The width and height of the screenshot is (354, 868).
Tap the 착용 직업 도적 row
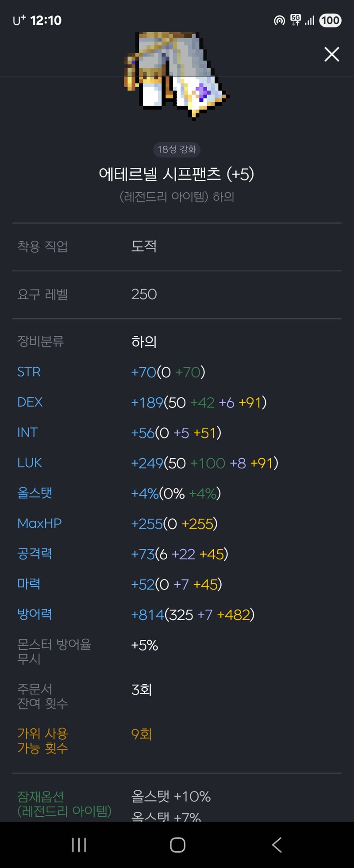177,246
